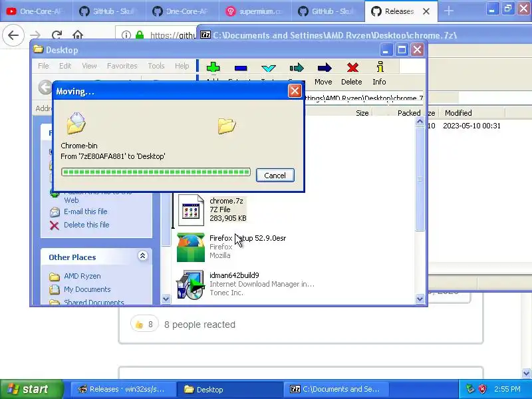Open My Documents in Other Places

(x=87, y=289)
